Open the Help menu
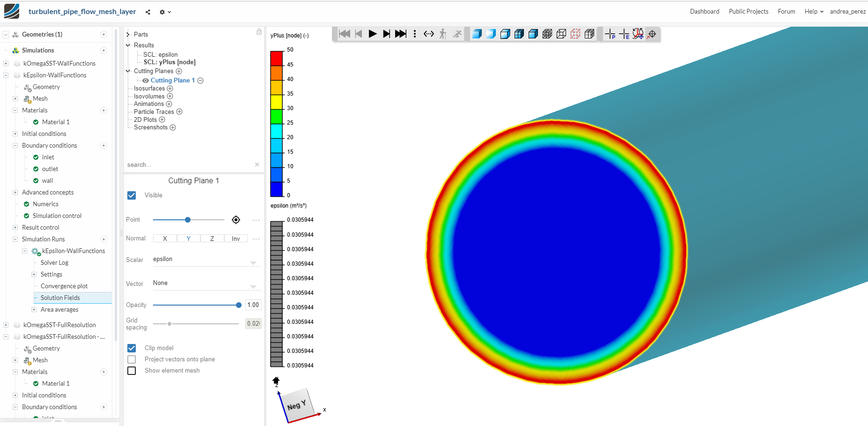868x426 pixels. point(813,12)
